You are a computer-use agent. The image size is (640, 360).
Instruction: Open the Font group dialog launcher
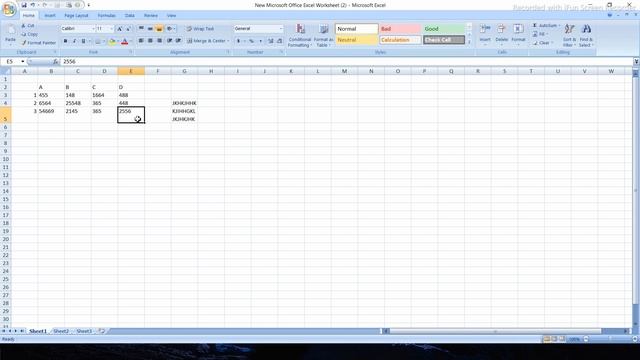pos(131,52)
